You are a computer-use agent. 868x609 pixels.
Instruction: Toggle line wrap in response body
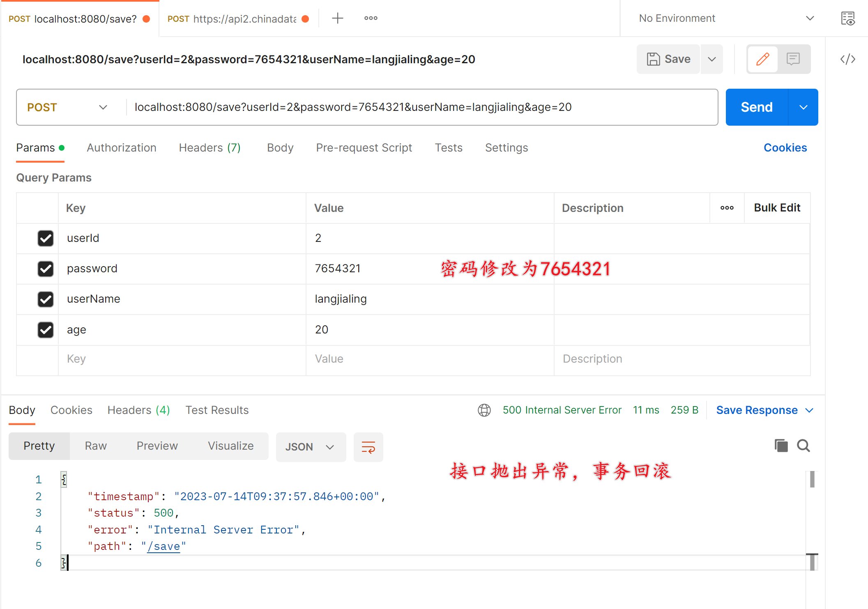point(368,447)
